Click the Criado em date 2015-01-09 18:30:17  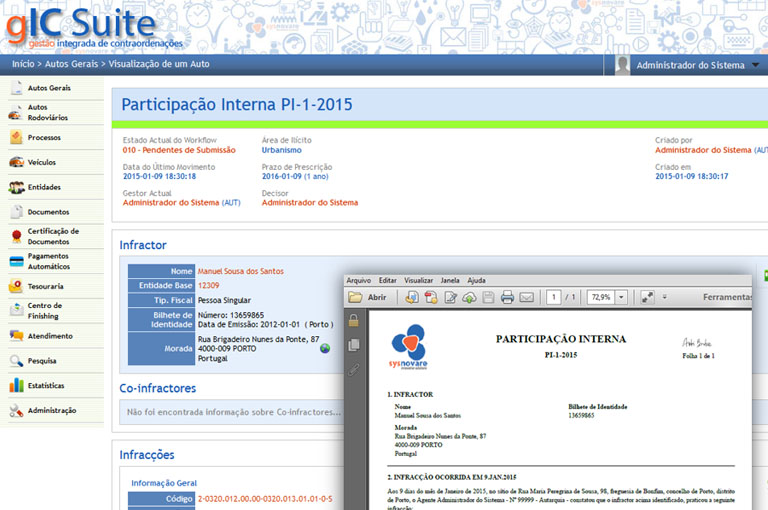click(x=692, y=176)
